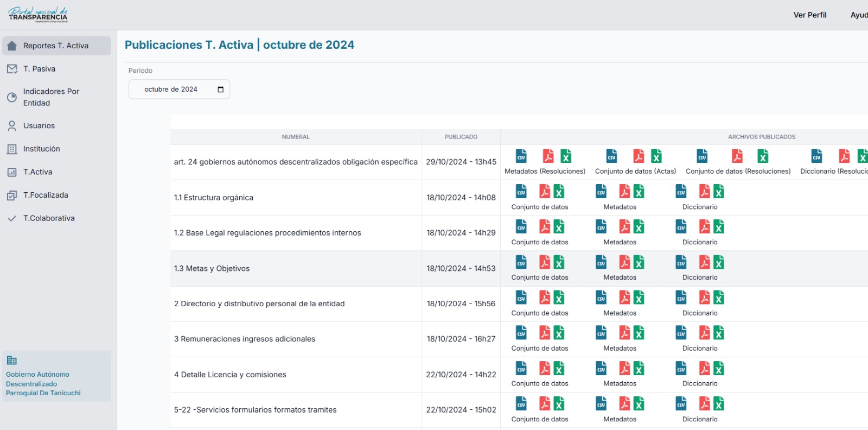Download Excel Diccionario for 1.3 Metas y Objetivos
Screen dimensions: 868x430
coord(719,263)
